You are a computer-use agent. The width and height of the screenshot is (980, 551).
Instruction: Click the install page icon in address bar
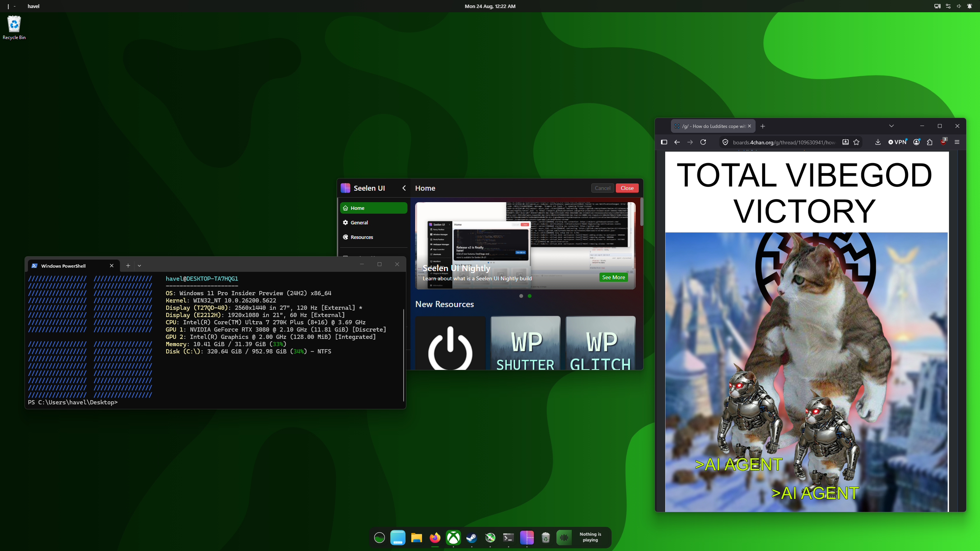[845, 142]
